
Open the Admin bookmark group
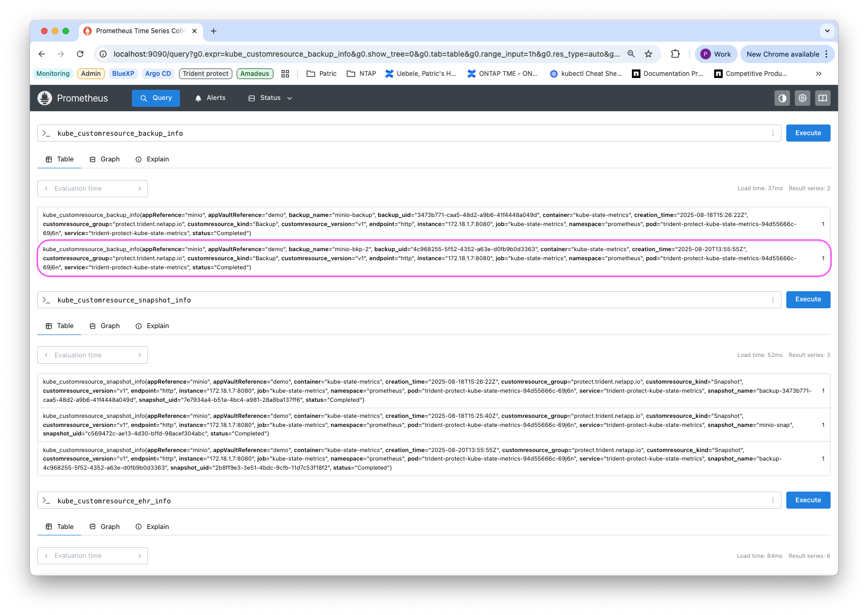tap(91, 74)
